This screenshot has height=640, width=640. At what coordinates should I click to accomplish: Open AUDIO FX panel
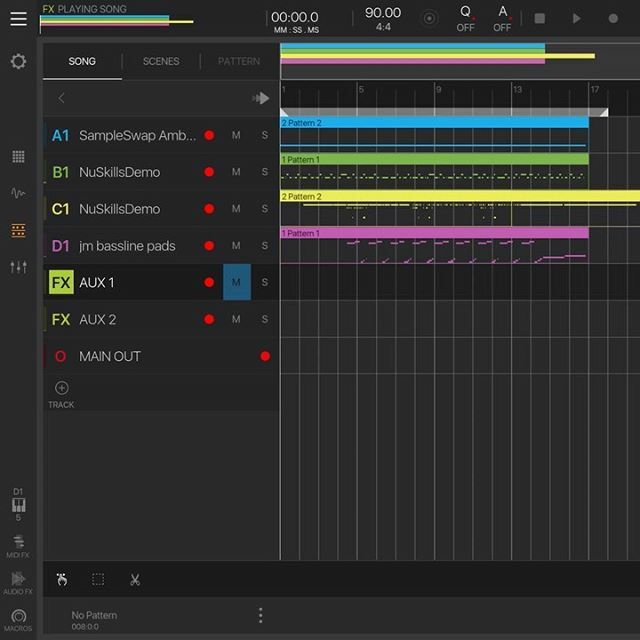18,583
